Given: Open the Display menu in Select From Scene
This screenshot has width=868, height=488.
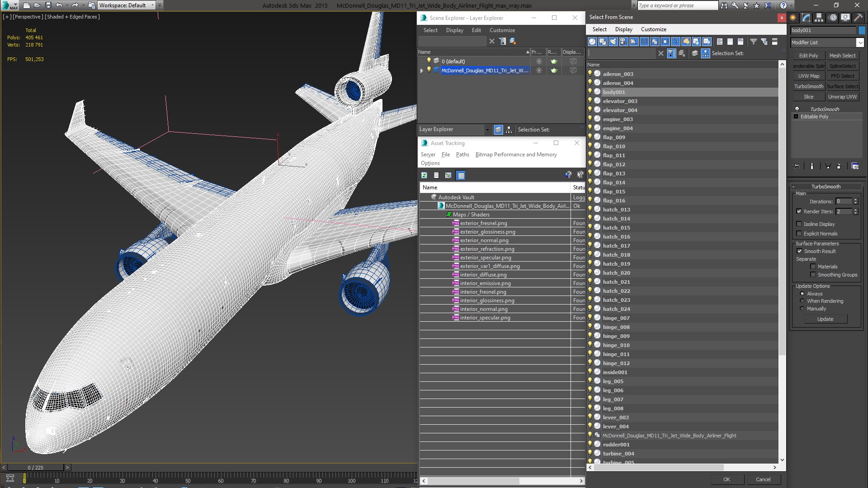Looking at the screenshot, I should coord(623,29).
